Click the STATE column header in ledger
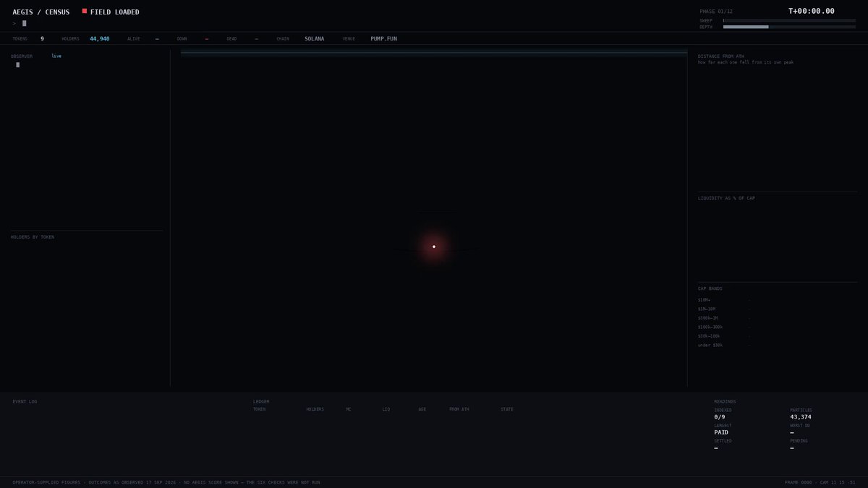The image size is (868, 488). point(507,409)
